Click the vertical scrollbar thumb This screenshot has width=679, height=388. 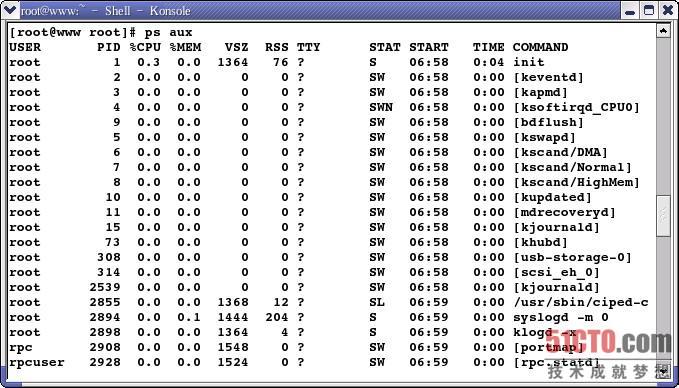[663, 216]
